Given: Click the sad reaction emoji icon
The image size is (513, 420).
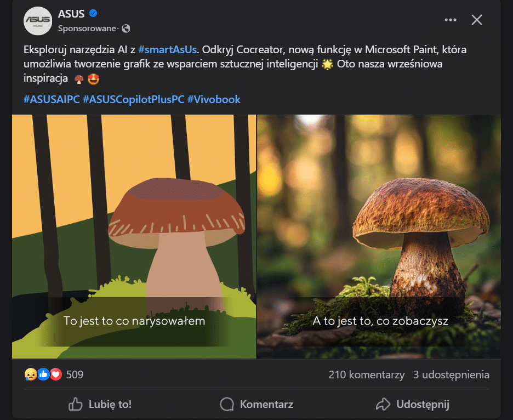Looking at the screenshot, I should click(x=31, y=375).
